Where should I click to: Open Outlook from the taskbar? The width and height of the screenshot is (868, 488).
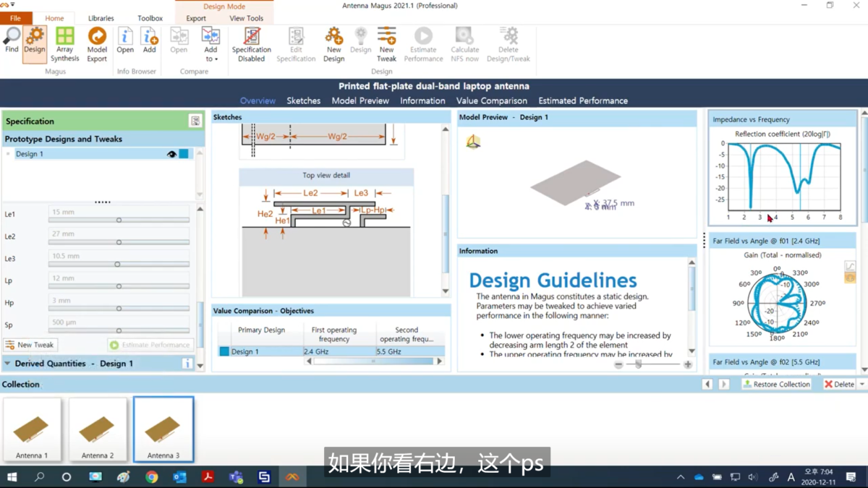coord(179,477)
